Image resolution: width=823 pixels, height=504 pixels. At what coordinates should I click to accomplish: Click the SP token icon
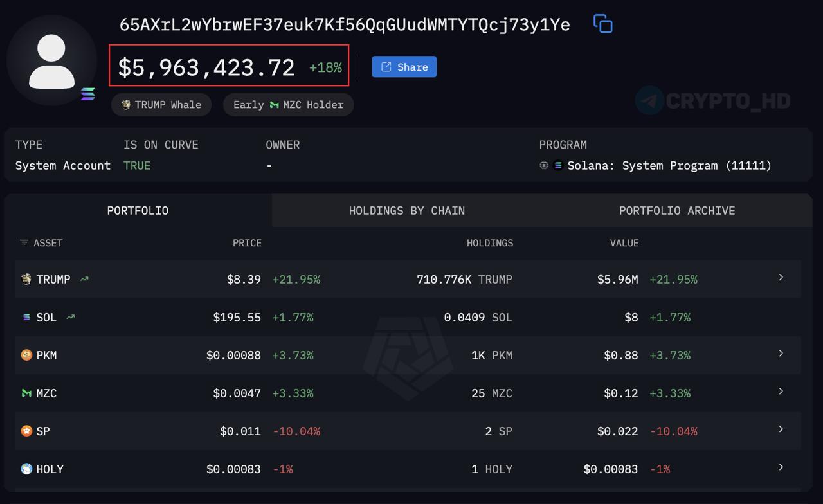pyautogui.click(x=26, y=431)
